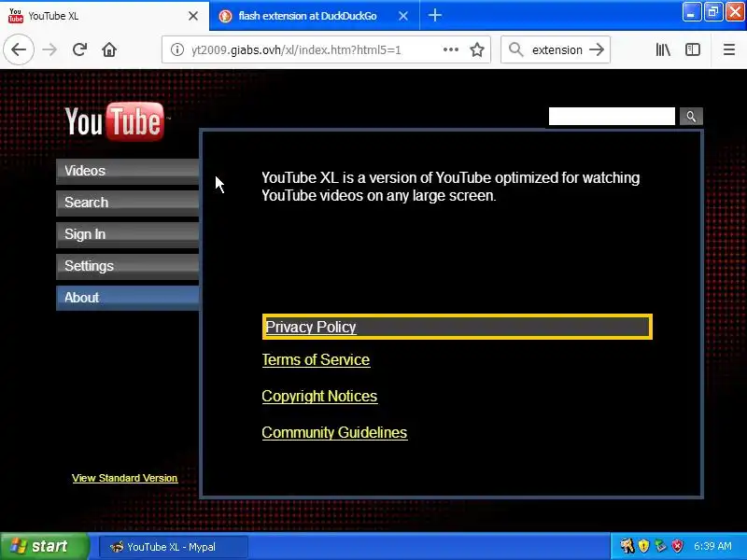Click the 6:39 AM clock
The width and height of the screenshot is (747, 560).
click(712, 546)
